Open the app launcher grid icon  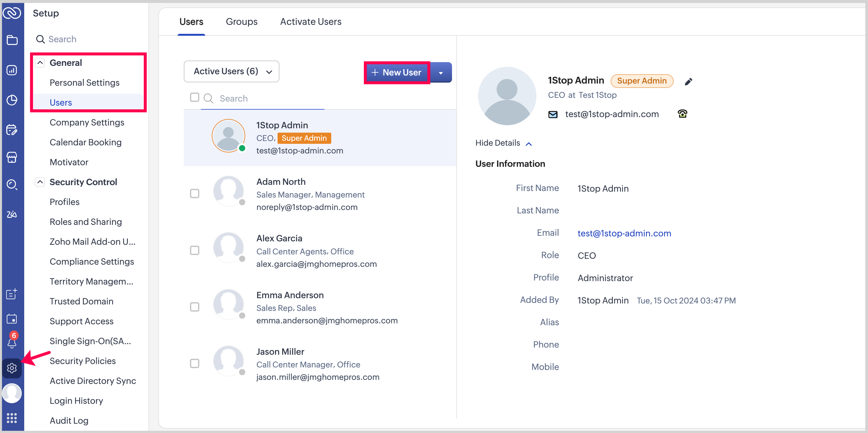[x=12, y=418]
